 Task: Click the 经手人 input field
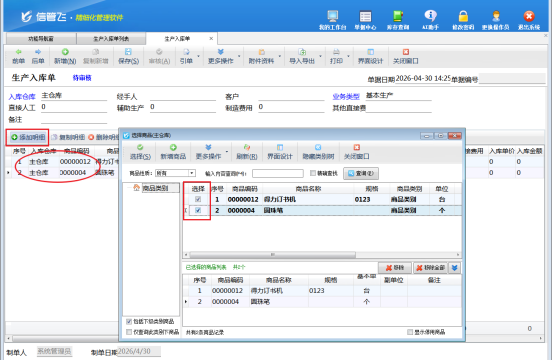[x=183, y=96]
